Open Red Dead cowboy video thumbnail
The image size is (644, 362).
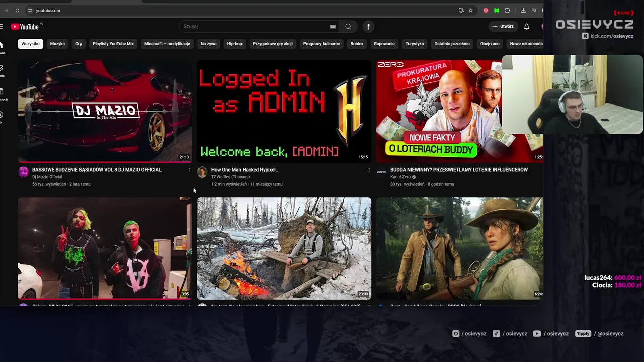tap(459, 248)
